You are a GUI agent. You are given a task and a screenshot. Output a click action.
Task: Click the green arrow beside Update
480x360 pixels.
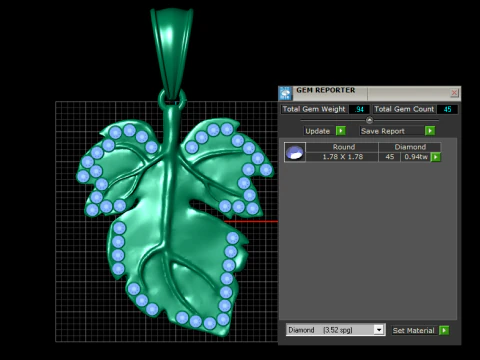click(x=341, y=131)
